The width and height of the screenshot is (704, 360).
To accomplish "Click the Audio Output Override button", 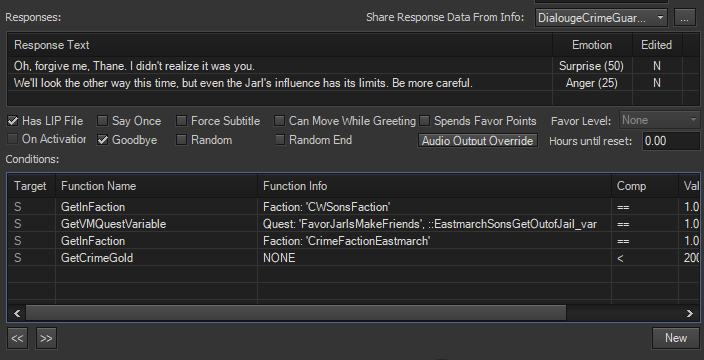I will pyautogui.click(x=478, y=140).
